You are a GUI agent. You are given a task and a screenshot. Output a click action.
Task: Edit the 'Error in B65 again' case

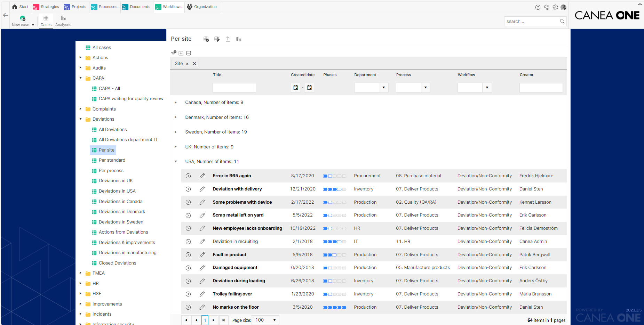coord(202,176)
